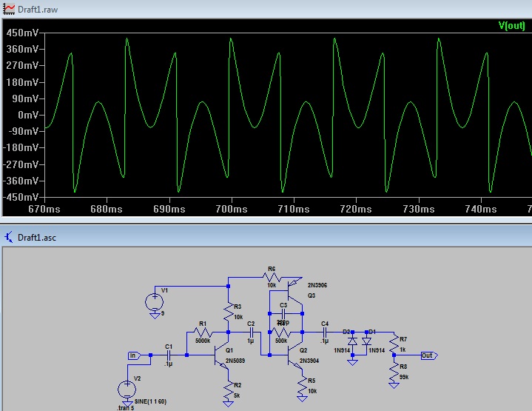Image resolution: width=532 pixels, height=411 pixels.
Task: Click the V(out) trace label
Action: tap(511, 27)
